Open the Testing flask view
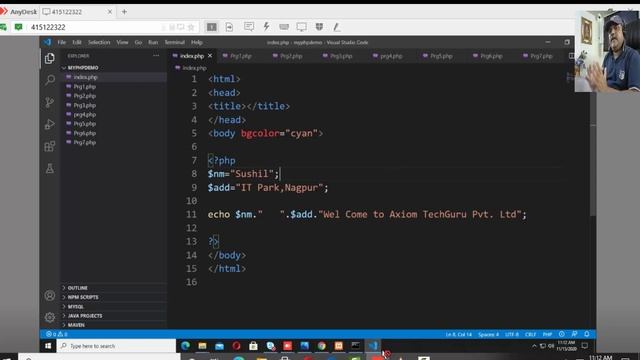The height and width of the screenshot is (360, 640). (x=50, y=168)
